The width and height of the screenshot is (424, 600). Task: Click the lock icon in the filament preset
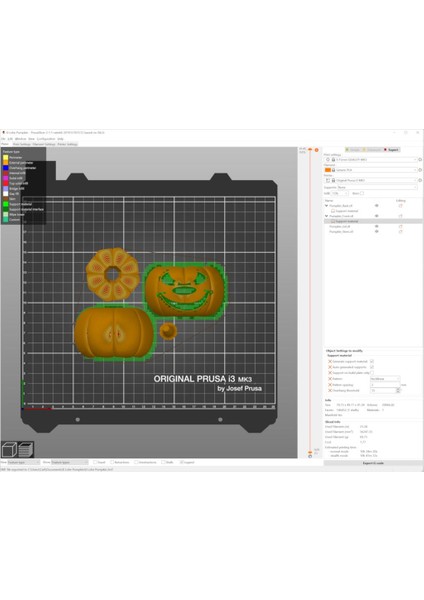(333, 170)
